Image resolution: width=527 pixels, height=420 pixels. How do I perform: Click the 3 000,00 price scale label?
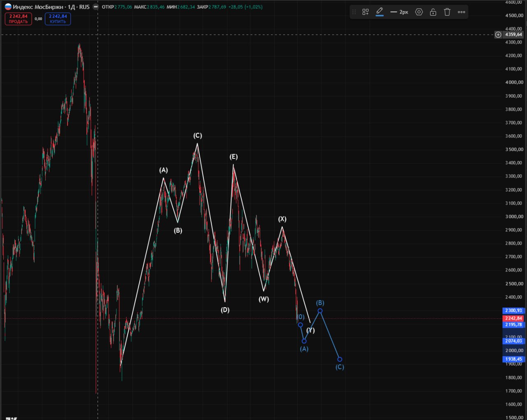[513, 217]
